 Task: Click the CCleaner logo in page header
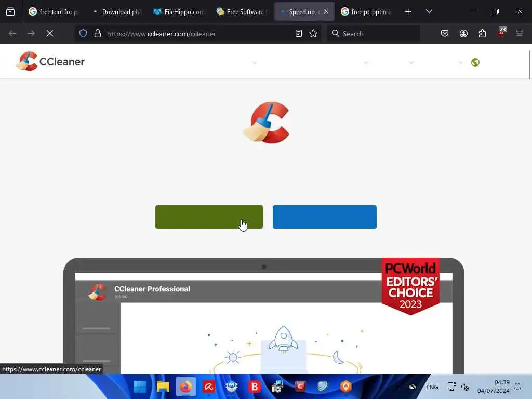[50, 61]
